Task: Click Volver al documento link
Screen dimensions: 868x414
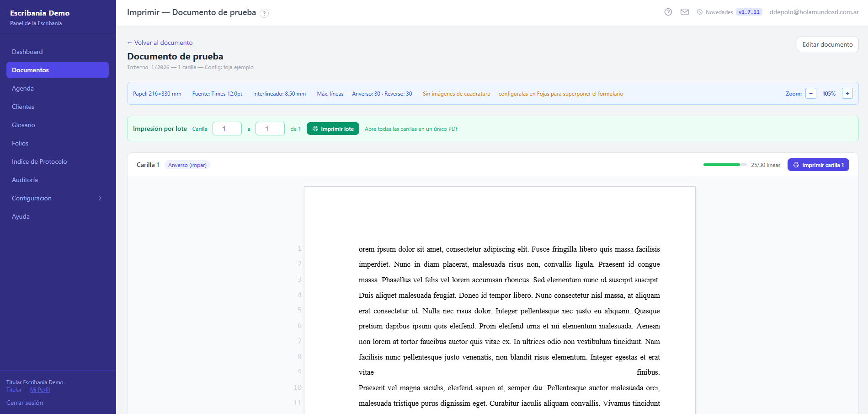Action: tap(160, 43)
